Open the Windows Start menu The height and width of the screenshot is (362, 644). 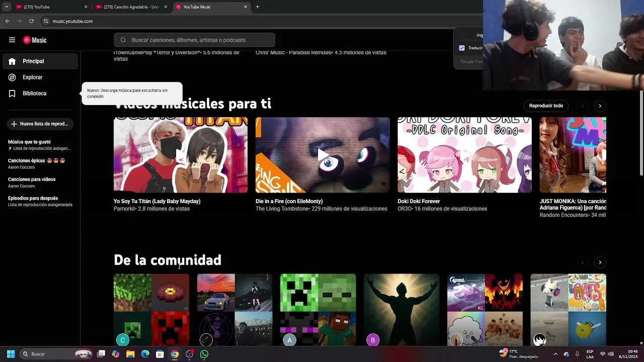(x=11, y=354)
